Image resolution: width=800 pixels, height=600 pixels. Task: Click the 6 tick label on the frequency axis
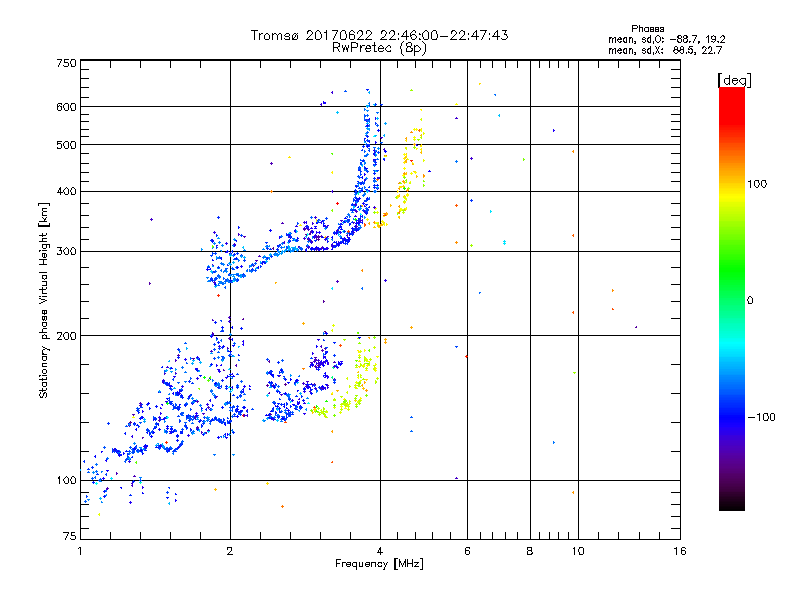468,551
